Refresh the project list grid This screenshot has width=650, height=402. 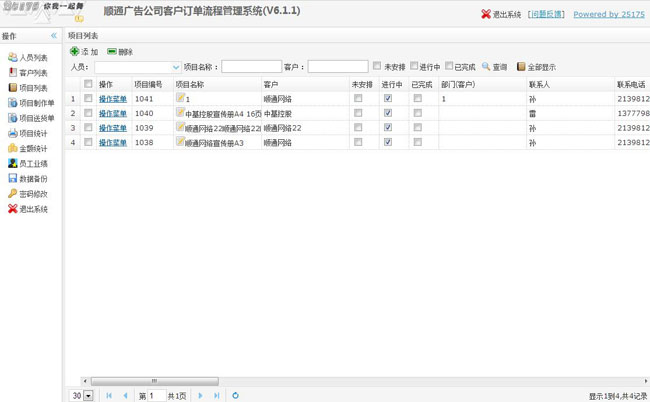[x=235, y=395]
